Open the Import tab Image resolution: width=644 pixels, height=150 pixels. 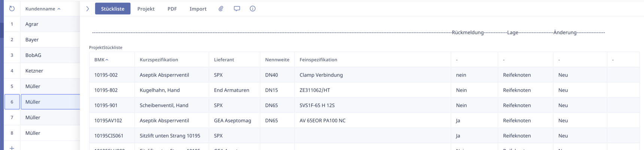198,9
